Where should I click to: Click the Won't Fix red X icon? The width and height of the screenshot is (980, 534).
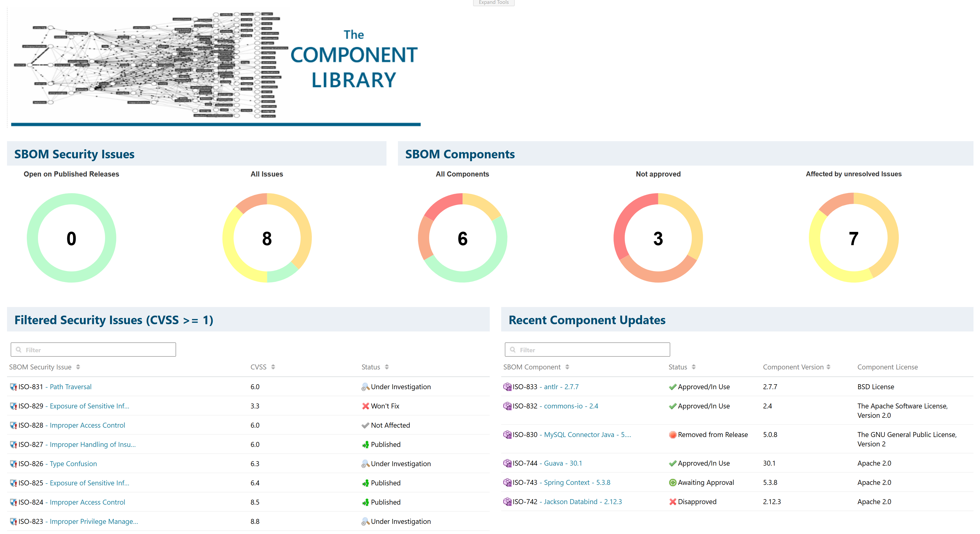click(x=365, y=406)
